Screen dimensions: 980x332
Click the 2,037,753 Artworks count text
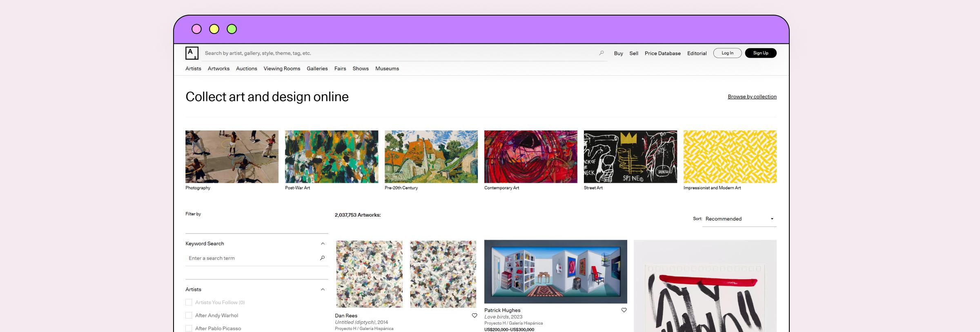click(358, 215)
